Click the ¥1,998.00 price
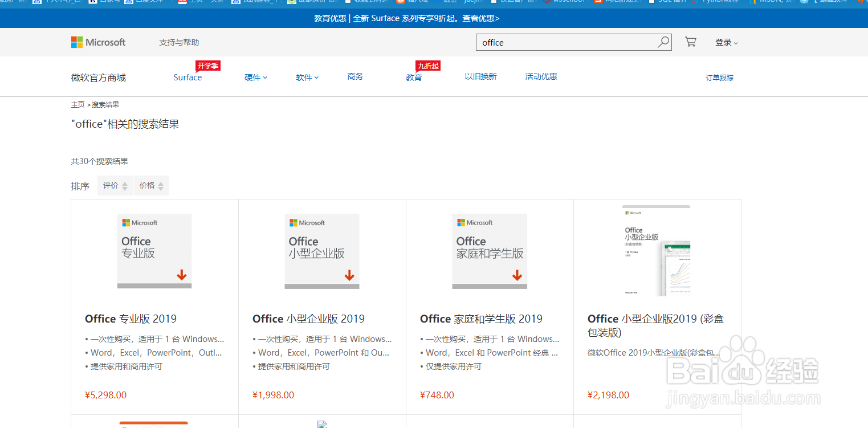 [x=273, y=395]
